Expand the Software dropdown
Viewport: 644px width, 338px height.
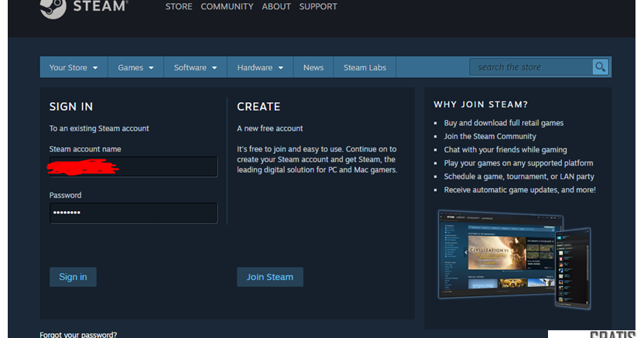[x=195, y=67]
